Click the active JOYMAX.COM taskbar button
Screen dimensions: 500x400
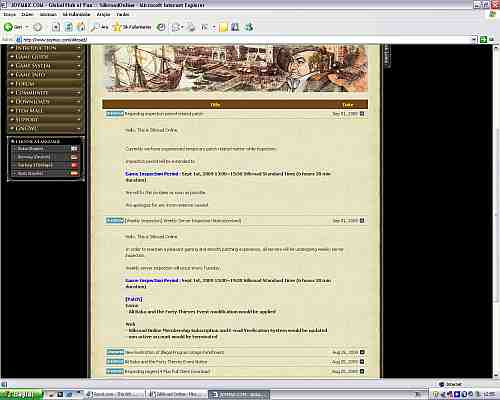tap(239, 395)
